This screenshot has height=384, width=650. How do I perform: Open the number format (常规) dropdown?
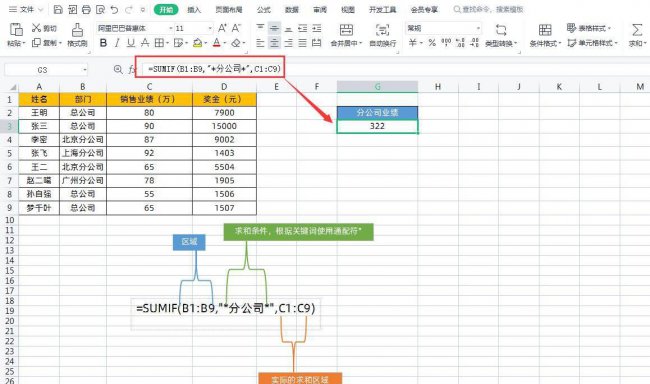tap(478, 28)
